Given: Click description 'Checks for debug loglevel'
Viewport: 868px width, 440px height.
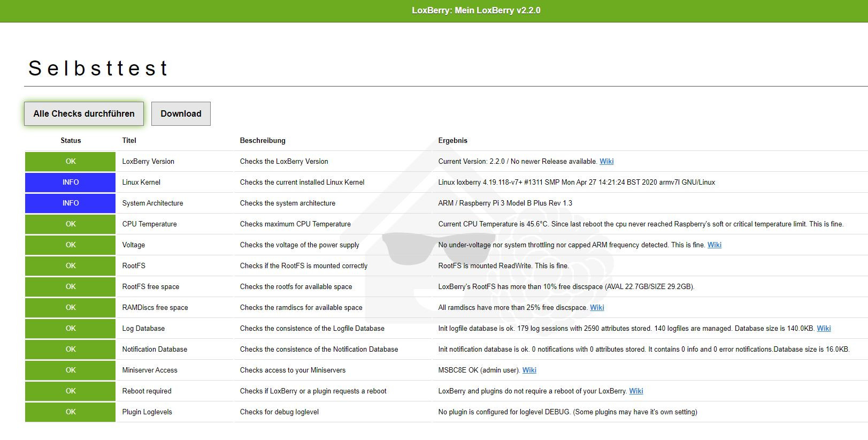Looking at the screenshot, I should 279,412.
